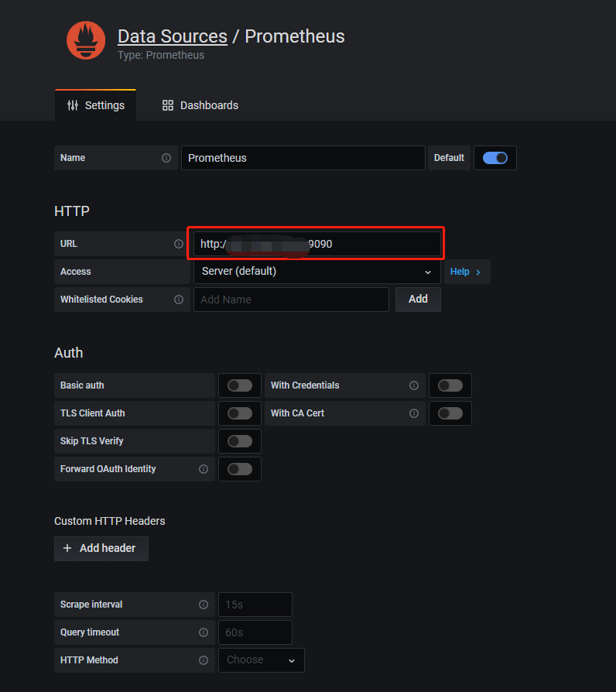This screenshot has height=692, width=616.
Task: Enable the Forward OAuth Identity toggle
Action: (240, 469)
